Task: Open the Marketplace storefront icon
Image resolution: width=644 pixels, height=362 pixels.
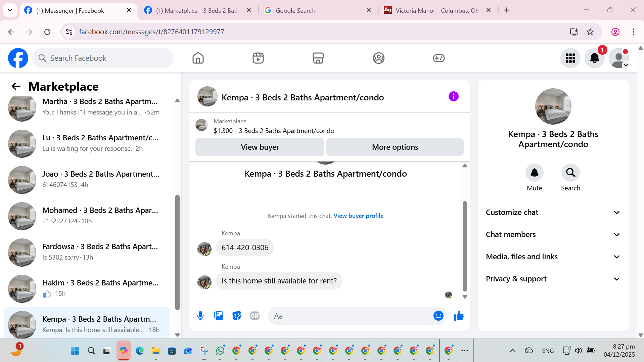Action: coord(318,58)
